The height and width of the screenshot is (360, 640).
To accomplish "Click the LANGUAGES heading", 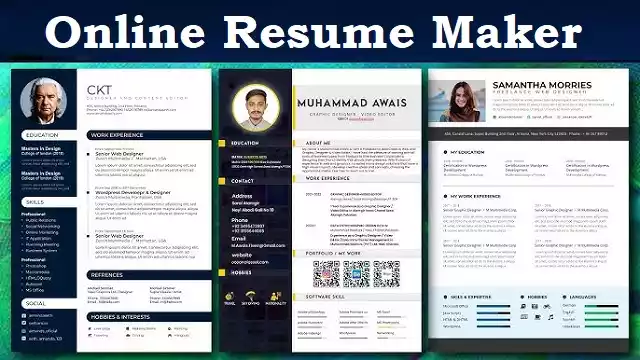I will click(x=583, y=297).
